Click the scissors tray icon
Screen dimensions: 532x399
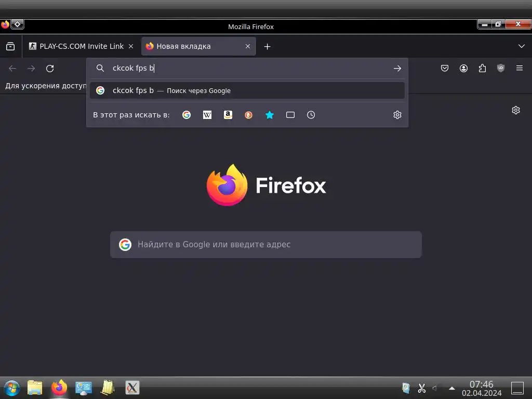point(422,388)
